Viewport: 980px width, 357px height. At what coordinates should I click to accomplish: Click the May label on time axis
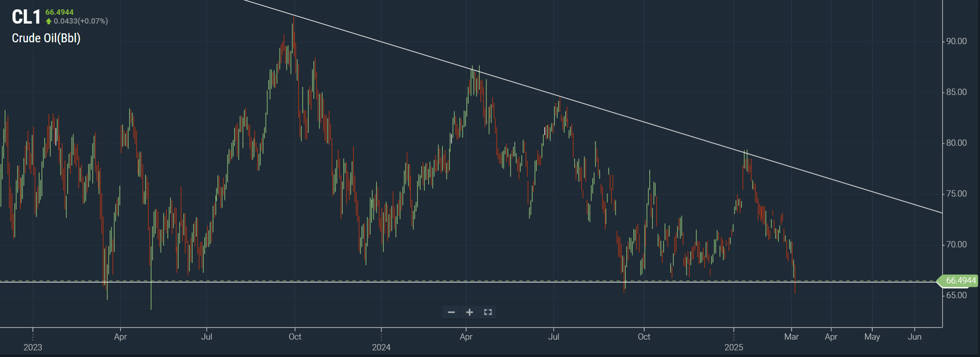872,337
